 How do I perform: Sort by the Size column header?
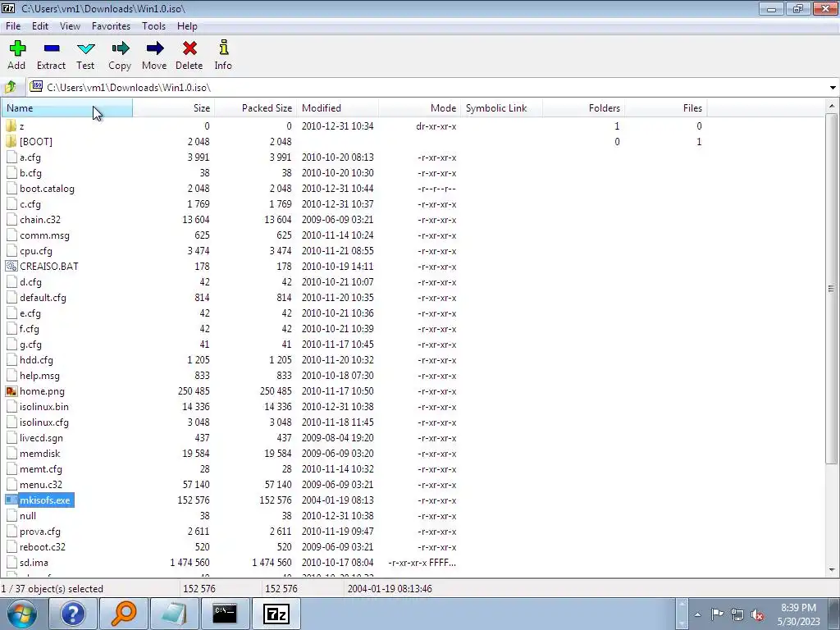click(174, 107)
